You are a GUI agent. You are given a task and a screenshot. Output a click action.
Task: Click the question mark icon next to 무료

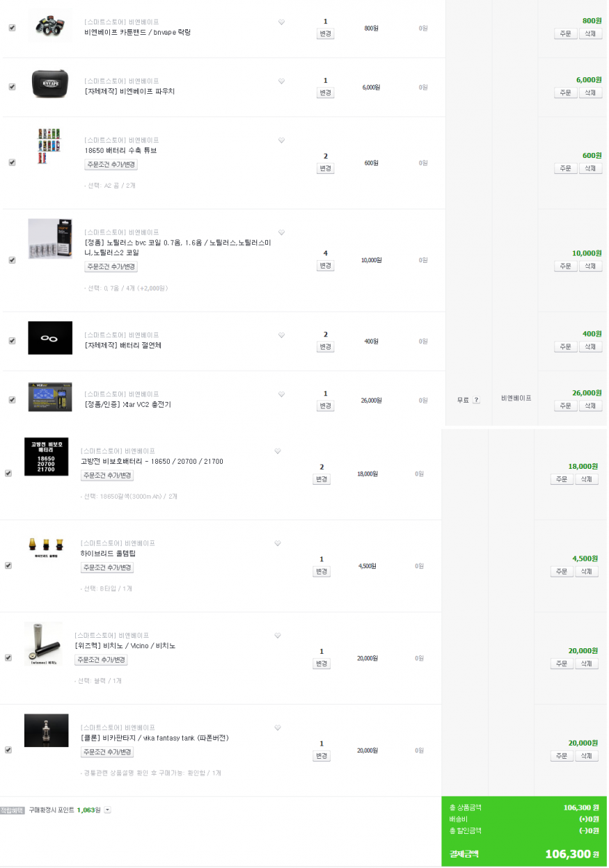pos(476,400)
